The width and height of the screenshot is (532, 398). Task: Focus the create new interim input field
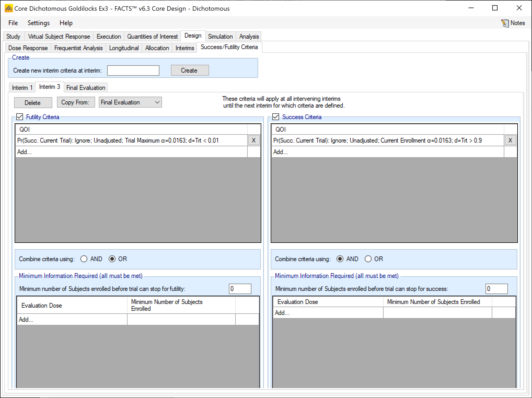(x=133, y=70)
